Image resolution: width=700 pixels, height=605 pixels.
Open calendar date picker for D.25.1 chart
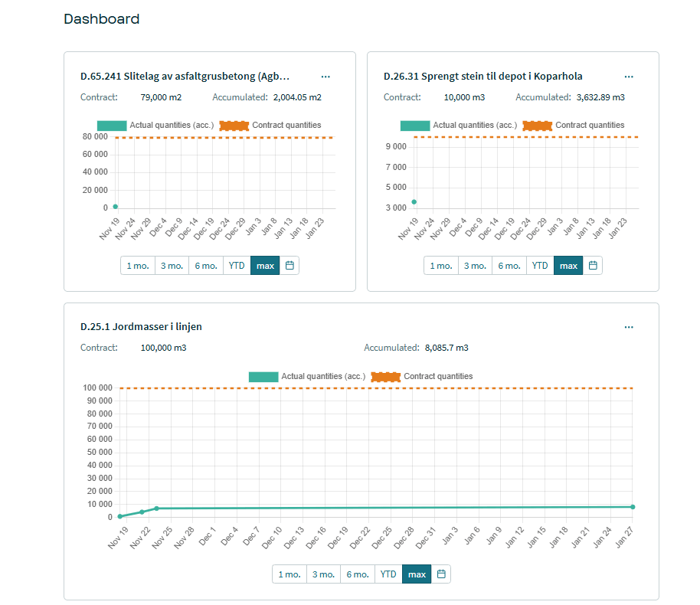tap(441, 574)
